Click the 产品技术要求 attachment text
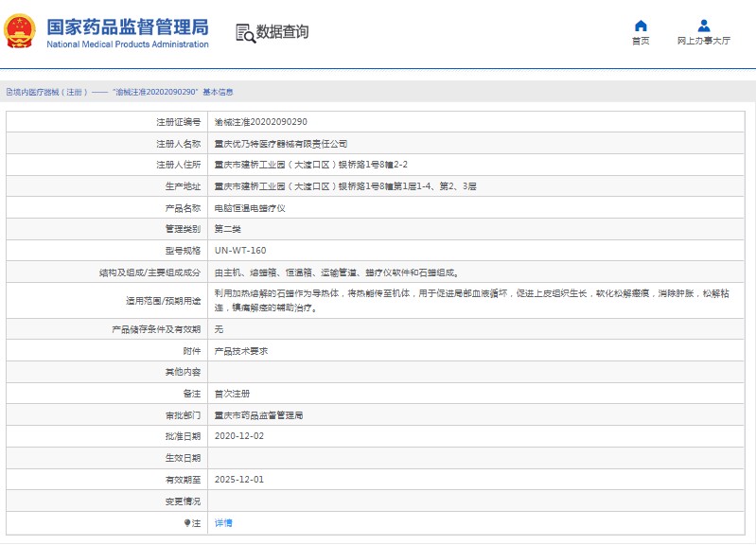Image resolution: width=756 pixels, height=545 pixels. (241, 351)
